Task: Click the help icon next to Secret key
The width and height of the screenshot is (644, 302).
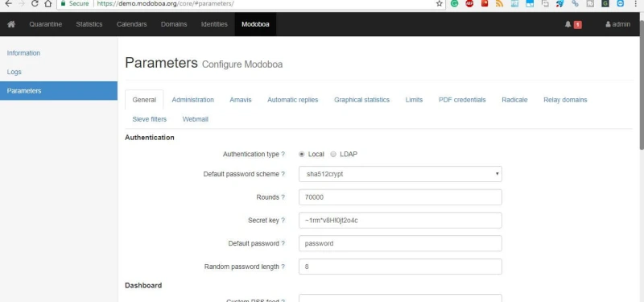Action: [x=283, y=220]
